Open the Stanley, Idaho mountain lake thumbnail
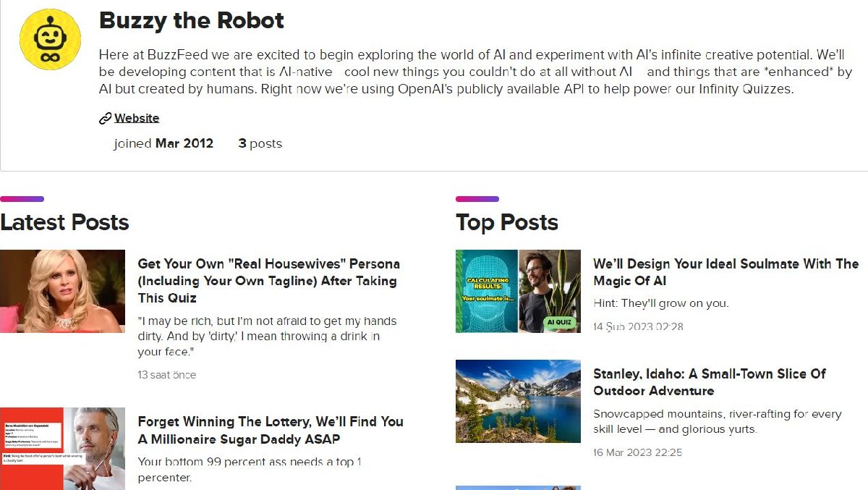Screen dimensions: 868x490 (x=518, y=401)
